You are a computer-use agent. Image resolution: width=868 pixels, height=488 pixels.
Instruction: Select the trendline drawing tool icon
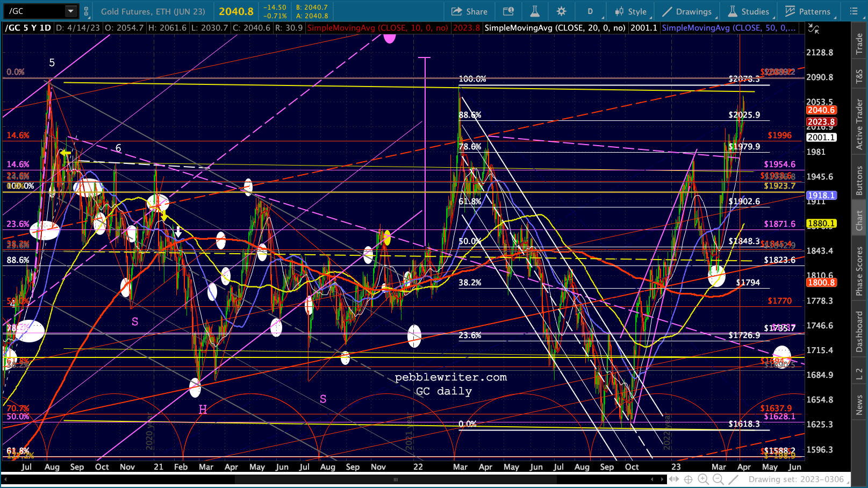pos(733,479)
